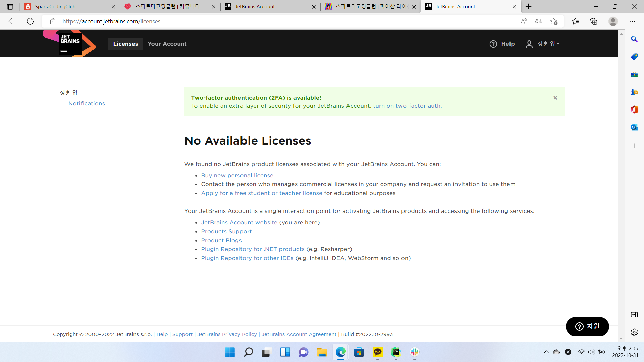Open Edge sidebar search icon
The image size is (644, 362).
click(x=634, y=39)
